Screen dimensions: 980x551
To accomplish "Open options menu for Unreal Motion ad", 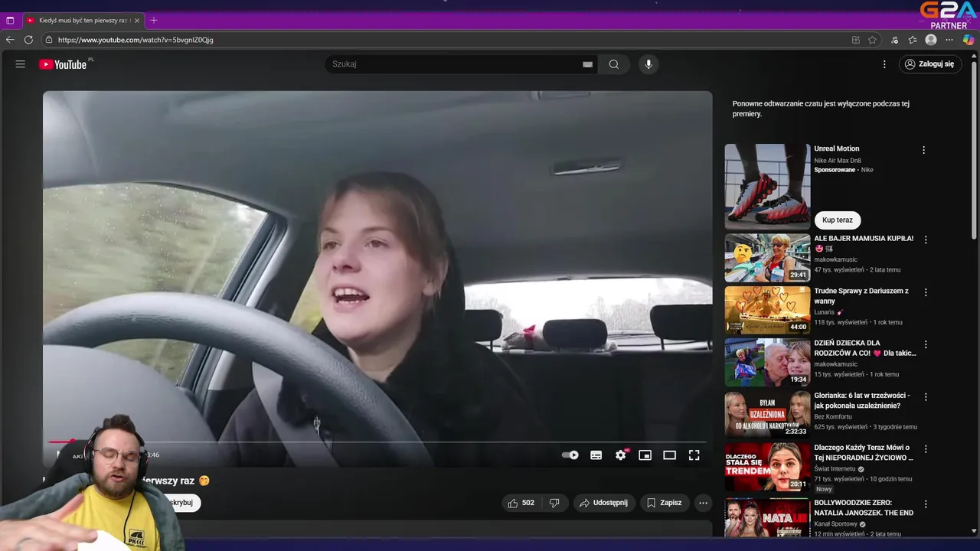I will click(923, 150).
